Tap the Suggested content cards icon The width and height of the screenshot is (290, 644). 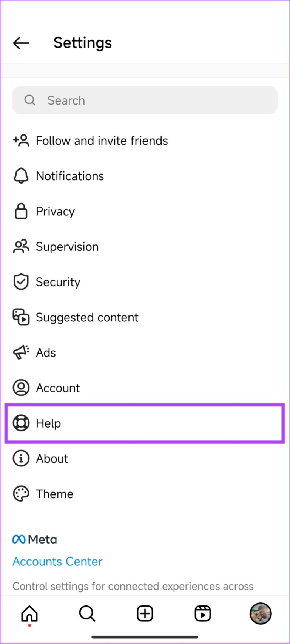(21, 317)
